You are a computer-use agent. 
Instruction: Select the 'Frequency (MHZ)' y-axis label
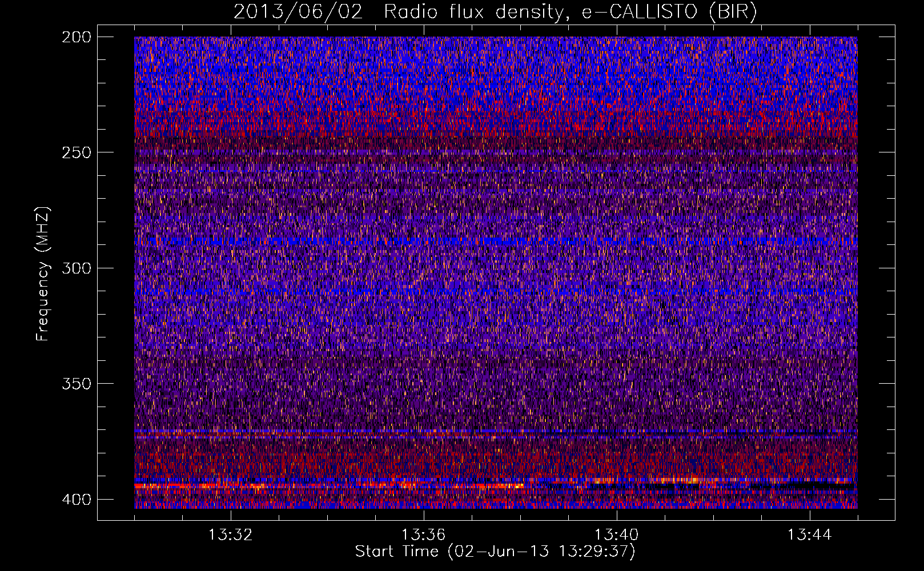[x=42, y=274]
